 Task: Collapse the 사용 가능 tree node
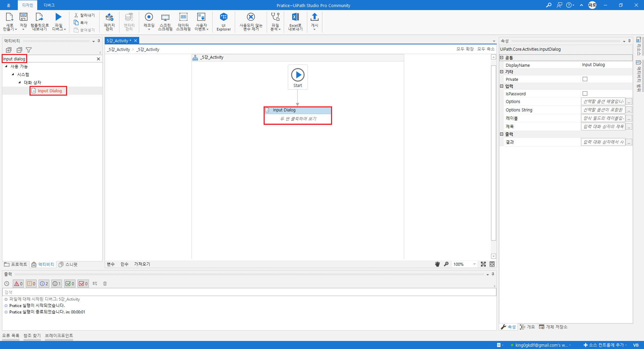6,66
